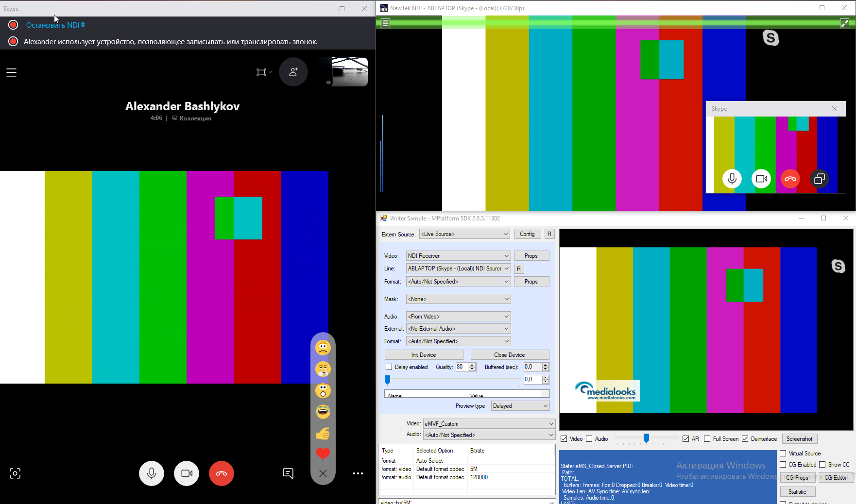Open output Audio Auto/Not Specified dropdown

489,435
